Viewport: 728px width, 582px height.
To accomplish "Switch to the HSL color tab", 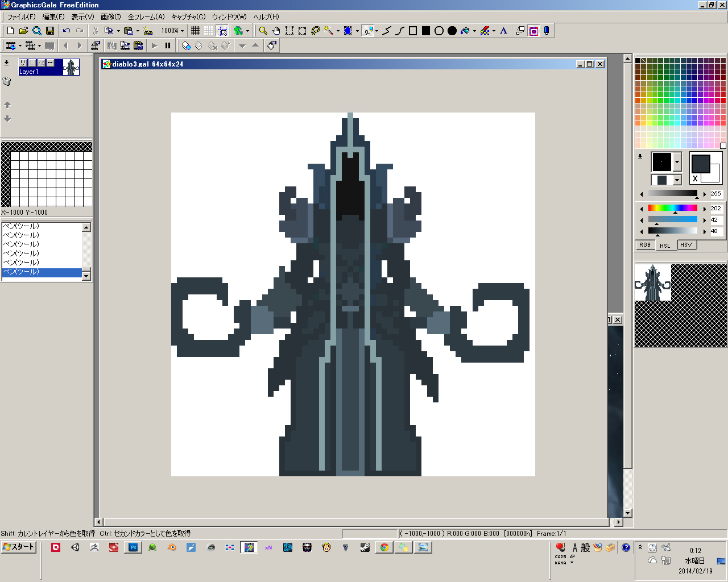I will tap(665, 246).
